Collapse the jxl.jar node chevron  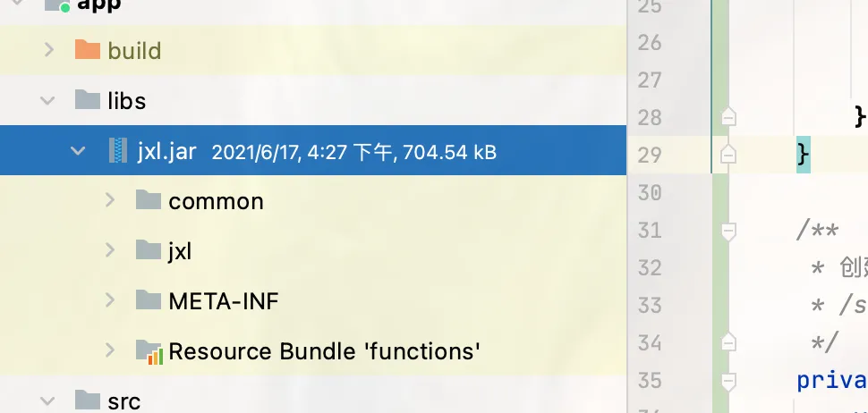78,150
